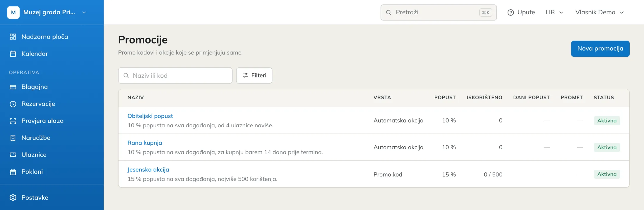This screenshot has height=210, width=644.
Task: Open the HR language dropdown
Action: click(x=554, y=12)
